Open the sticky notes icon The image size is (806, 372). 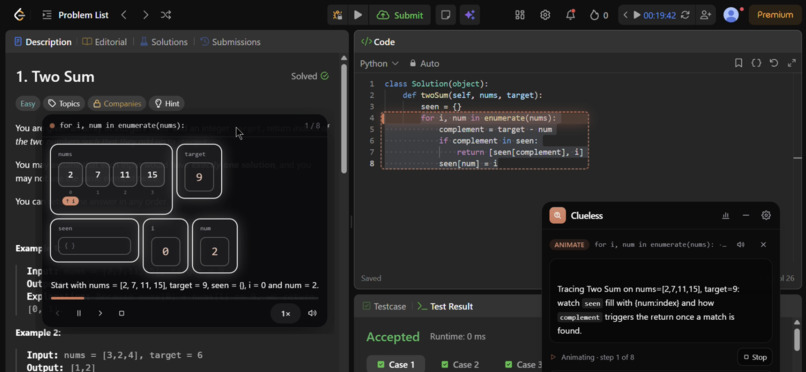446,15
